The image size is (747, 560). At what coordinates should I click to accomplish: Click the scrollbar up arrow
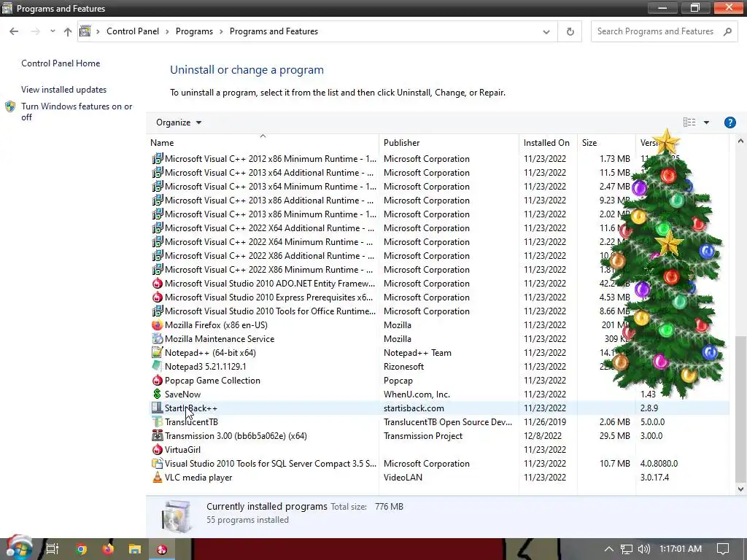tap(740, 141)
